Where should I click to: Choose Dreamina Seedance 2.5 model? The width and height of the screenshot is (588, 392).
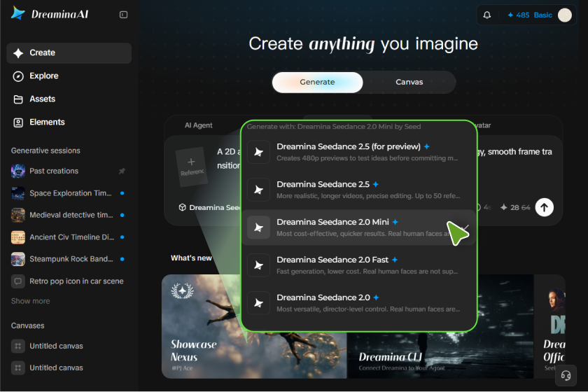tap(358, 190)
